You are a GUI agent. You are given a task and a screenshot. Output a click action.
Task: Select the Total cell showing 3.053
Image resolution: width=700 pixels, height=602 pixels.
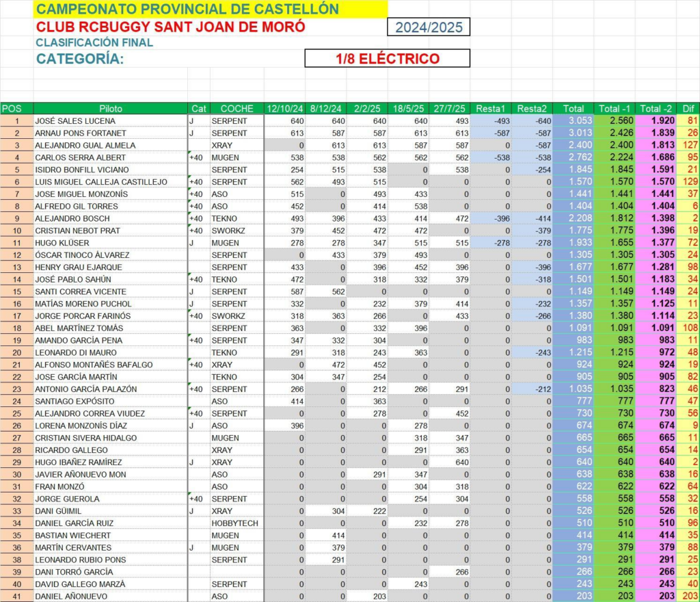click(573, 121)
